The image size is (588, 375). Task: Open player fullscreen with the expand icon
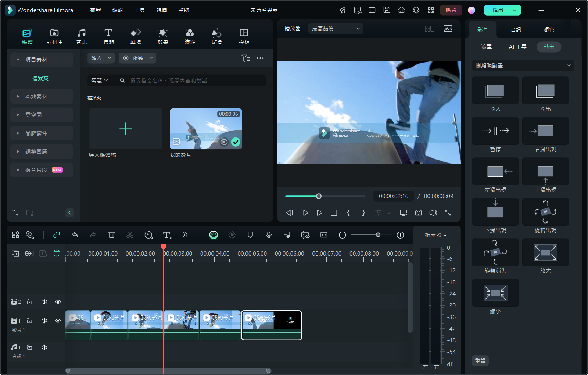[x=448, y=213]
